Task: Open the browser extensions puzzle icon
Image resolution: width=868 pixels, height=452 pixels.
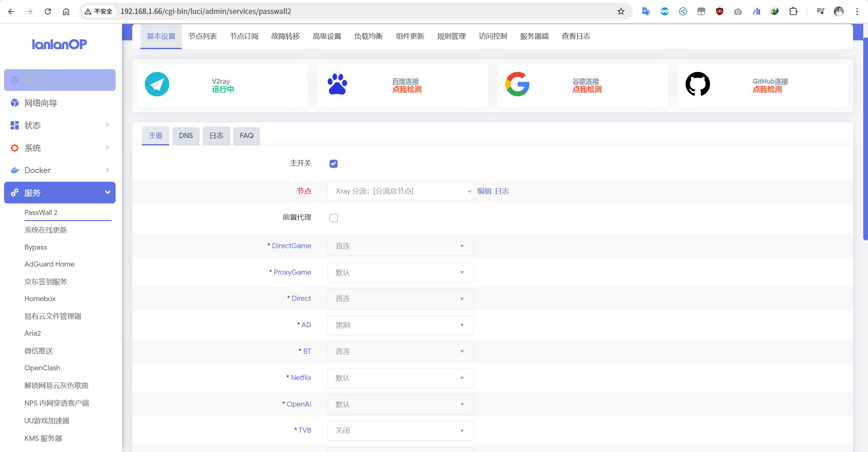Action: [793, 12]
